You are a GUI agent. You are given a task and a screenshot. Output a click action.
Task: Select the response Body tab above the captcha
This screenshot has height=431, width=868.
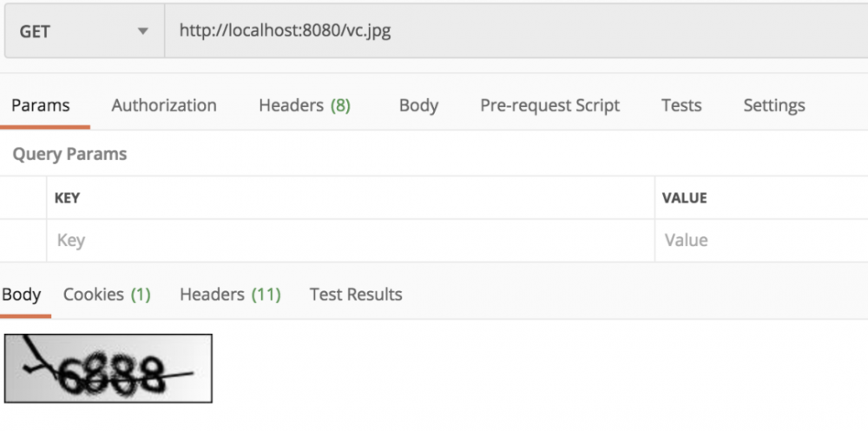click(22, 295)
